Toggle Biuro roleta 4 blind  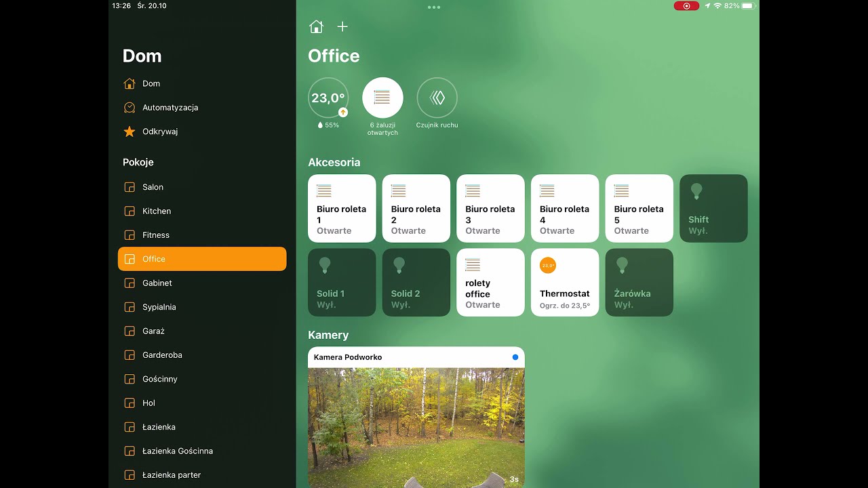(565, 209)
